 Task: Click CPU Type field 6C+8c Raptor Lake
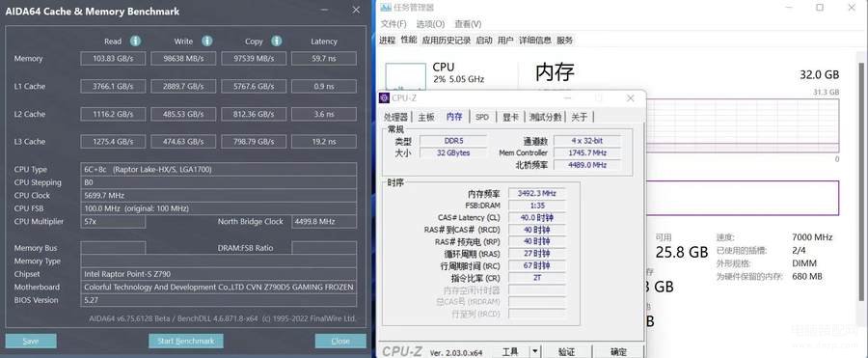pyautogui.click(x=219, y=170)
